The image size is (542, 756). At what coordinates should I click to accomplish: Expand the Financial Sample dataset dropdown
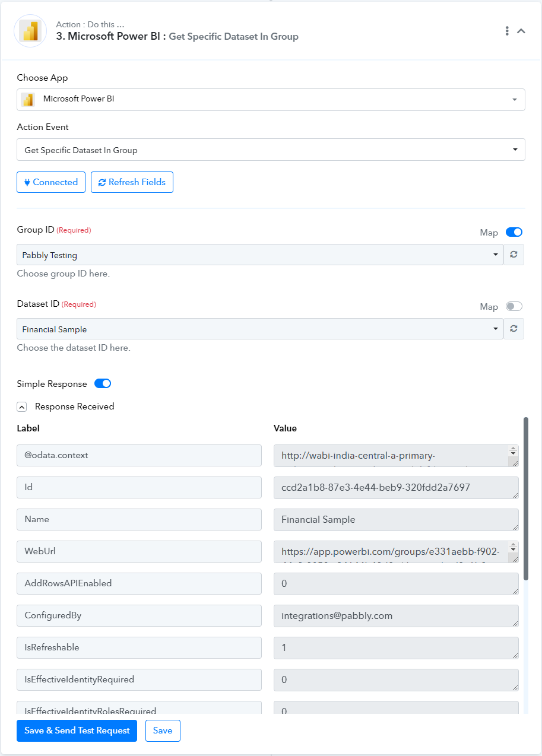[x=260, y=329]
